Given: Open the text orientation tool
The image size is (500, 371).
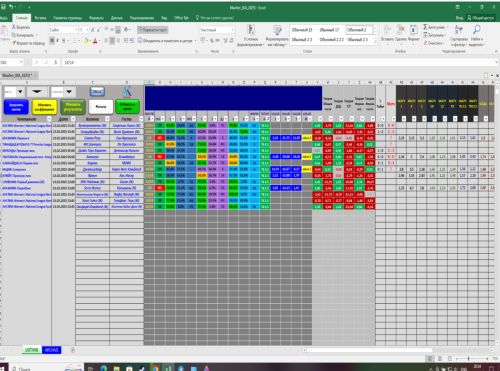Looking at the screenshot, I should pos(127,30).
